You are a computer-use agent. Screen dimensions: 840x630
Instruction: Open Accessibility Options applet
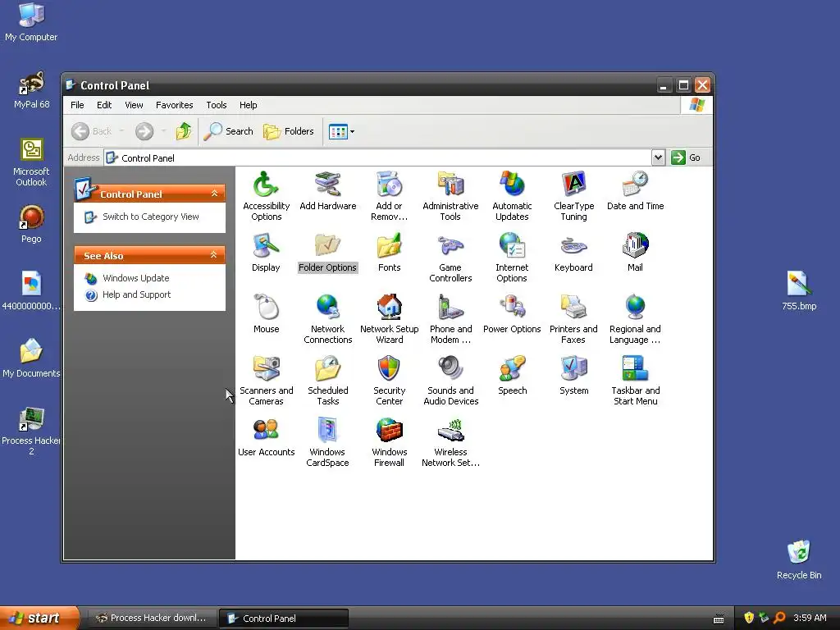[x=266, y=185]
